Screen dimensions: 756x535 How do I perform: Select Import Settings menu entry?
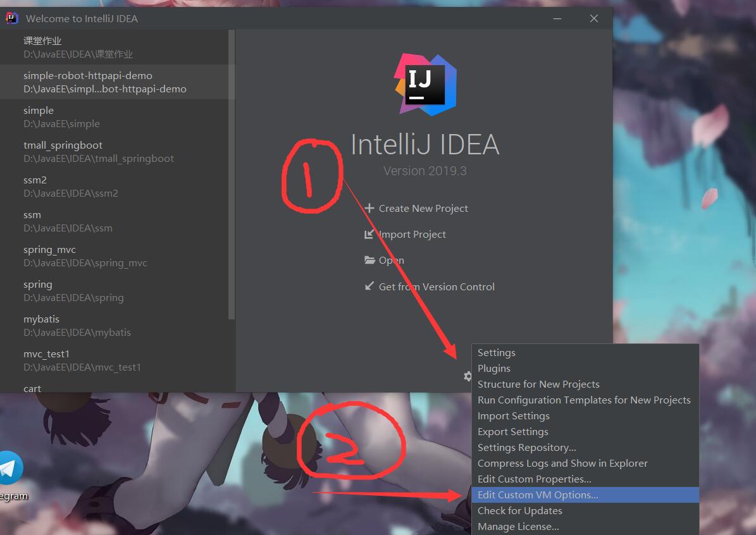pyautogui.click(x=585, y=416)
